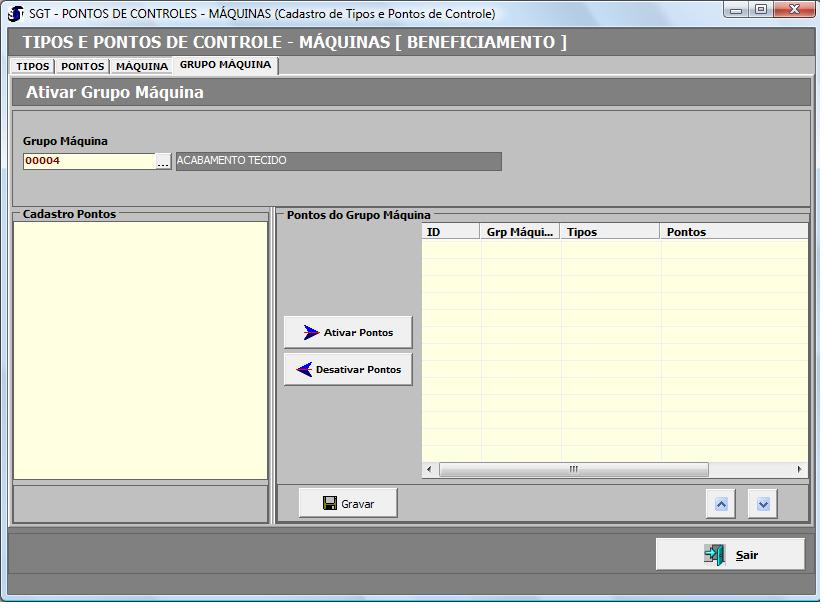The height and width of the screenshot is (608, 824).
Task: Click the Pontos column header in grid
Action: click(x=733, y=232)
